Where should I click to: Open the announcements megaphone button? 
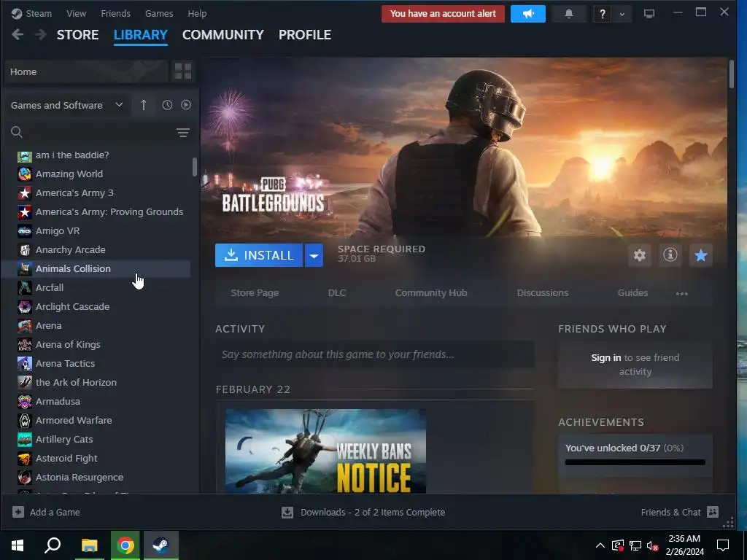pos(528,14)
